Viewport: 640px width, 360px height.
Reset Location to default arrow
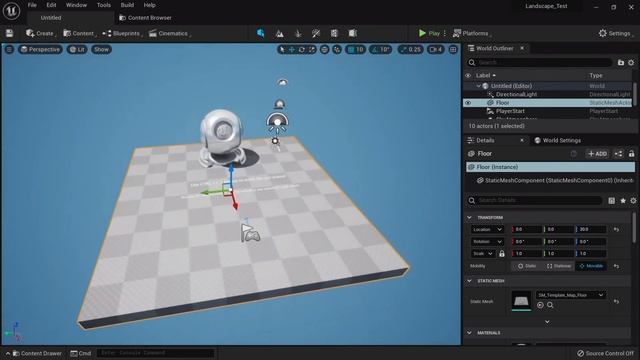click(x=616, y=230)
